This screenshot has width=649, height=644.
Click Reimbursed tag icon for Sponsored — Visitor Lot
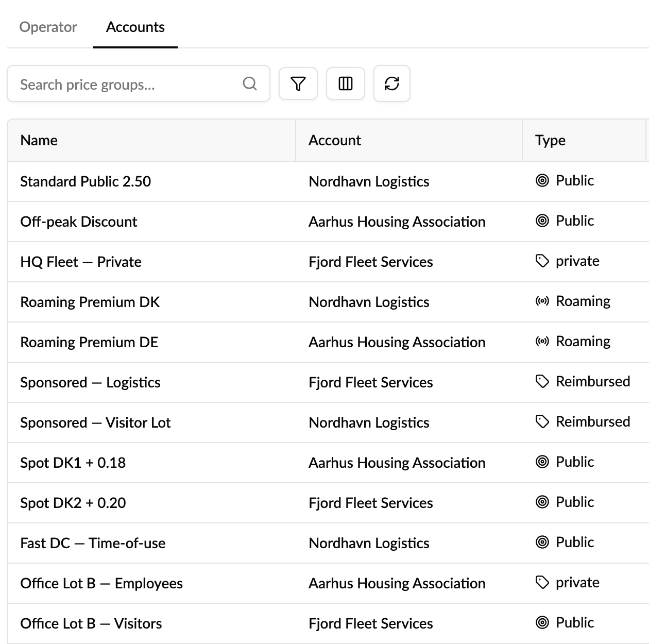tap(542, 421)
